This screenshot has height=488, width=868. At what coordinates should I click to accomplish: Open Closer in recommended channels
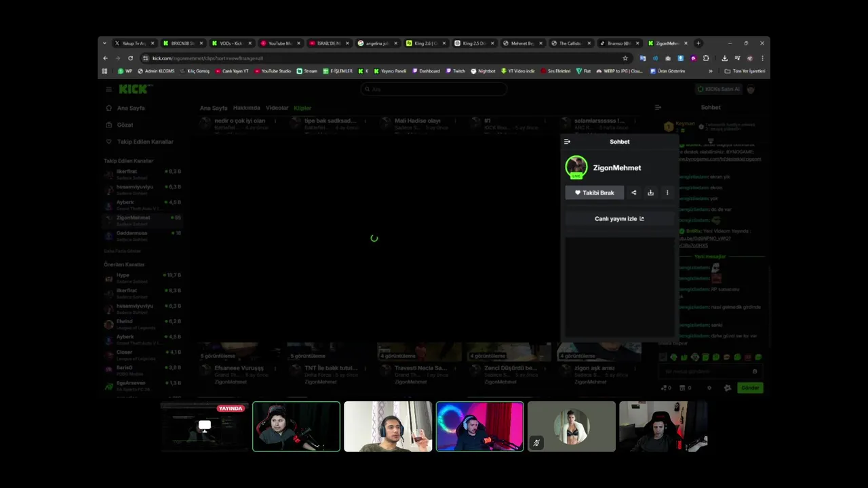coord(142,355)
